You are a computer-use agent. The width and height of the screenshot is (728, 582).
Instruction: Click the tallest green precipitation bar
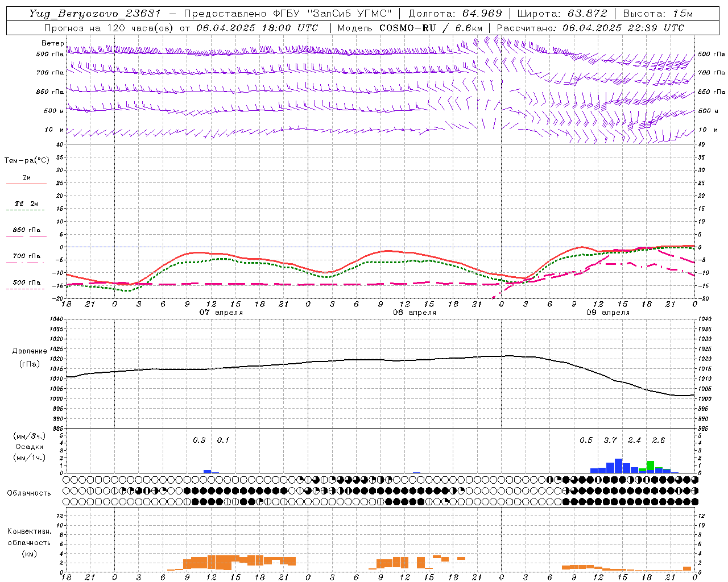[650, 465]
